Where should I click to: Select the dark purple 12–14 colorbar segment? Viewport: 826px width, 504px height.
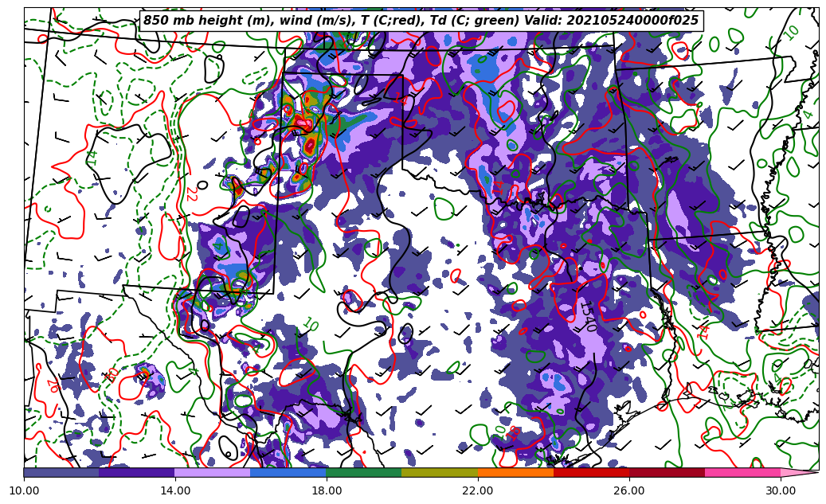pyautogui.click(x=137, y=473)
